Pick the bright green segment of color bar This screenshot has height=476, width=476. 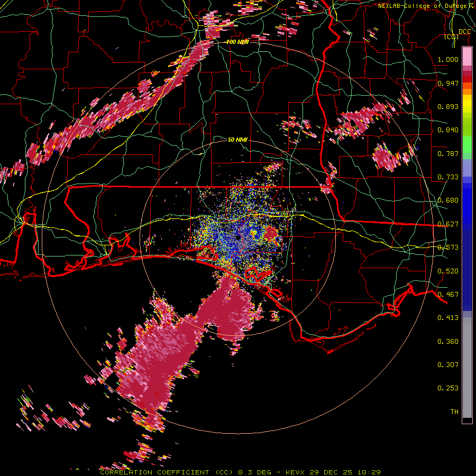(467, 144)
